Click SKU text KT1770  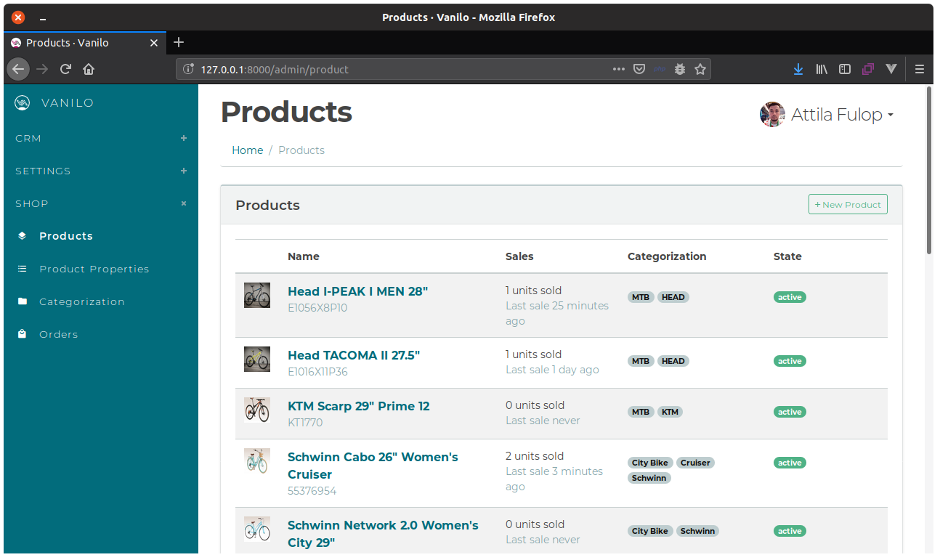tap(305, 423)
